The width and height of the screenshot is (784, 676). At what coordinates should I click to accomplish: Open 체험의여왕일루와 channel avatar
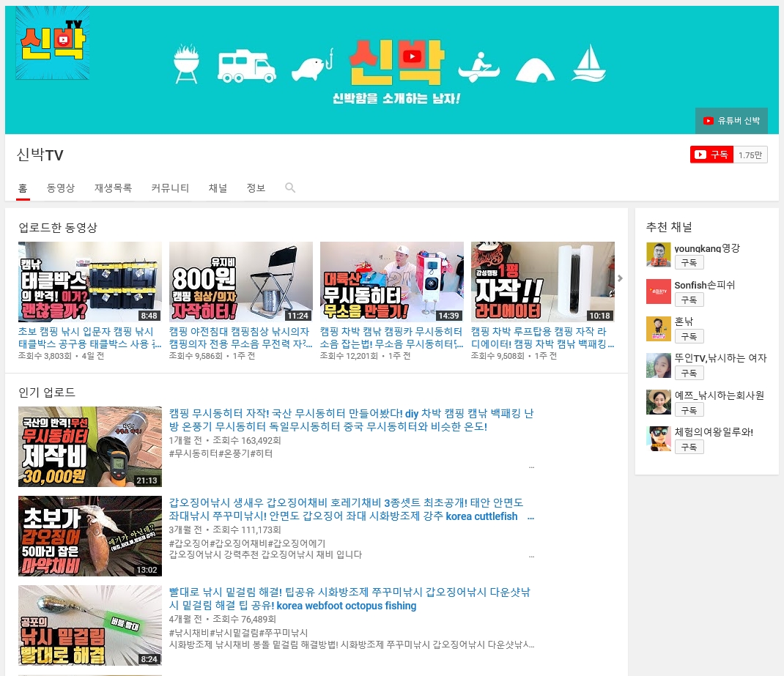tap(658, 439)
